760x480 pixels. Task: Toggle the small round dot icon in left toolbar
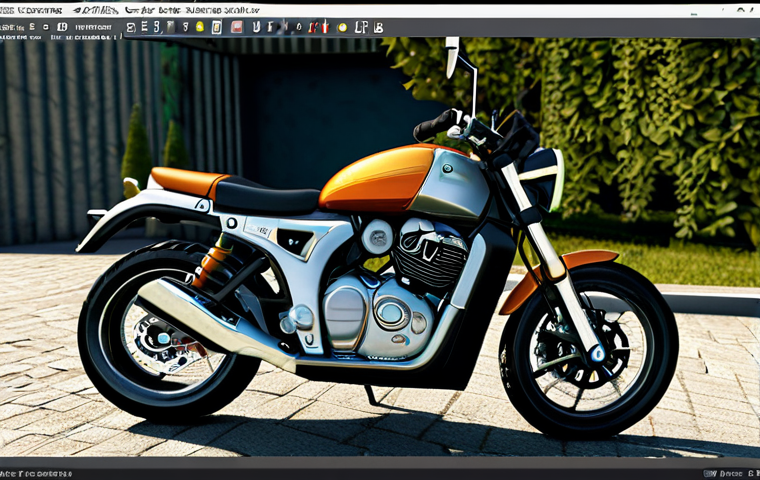46,27
